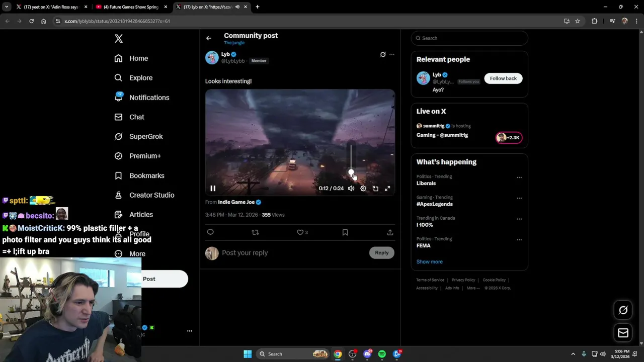Open the floating Grok button
Screen dimensions: 644x362
623,310
